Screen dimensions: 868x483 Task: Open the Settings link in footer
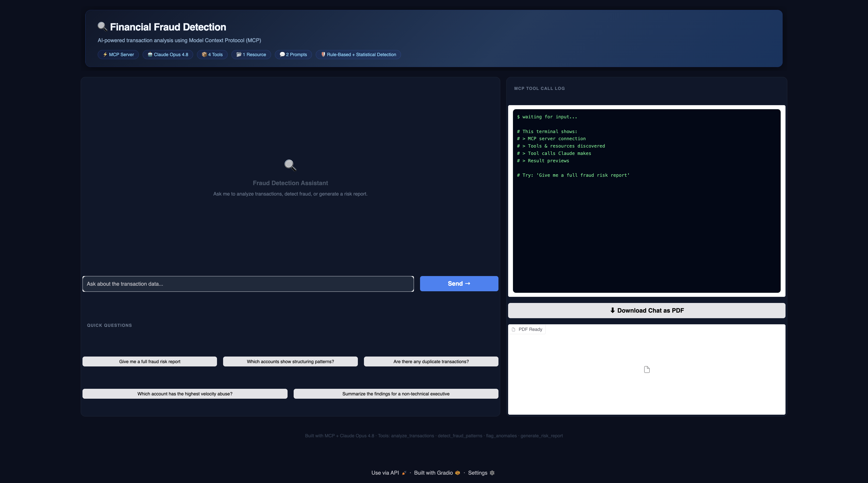481,473
